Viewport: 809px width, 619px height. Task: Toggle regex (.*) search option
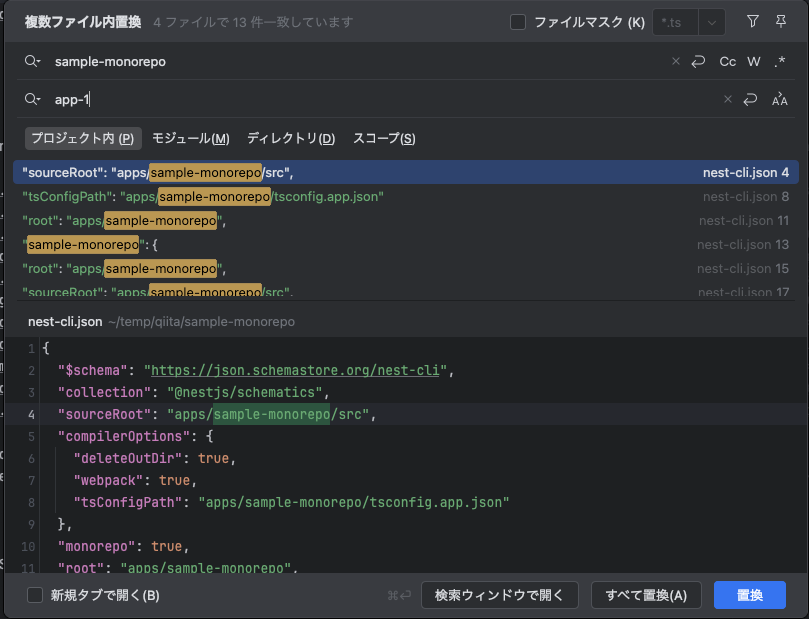coord(780,61)
